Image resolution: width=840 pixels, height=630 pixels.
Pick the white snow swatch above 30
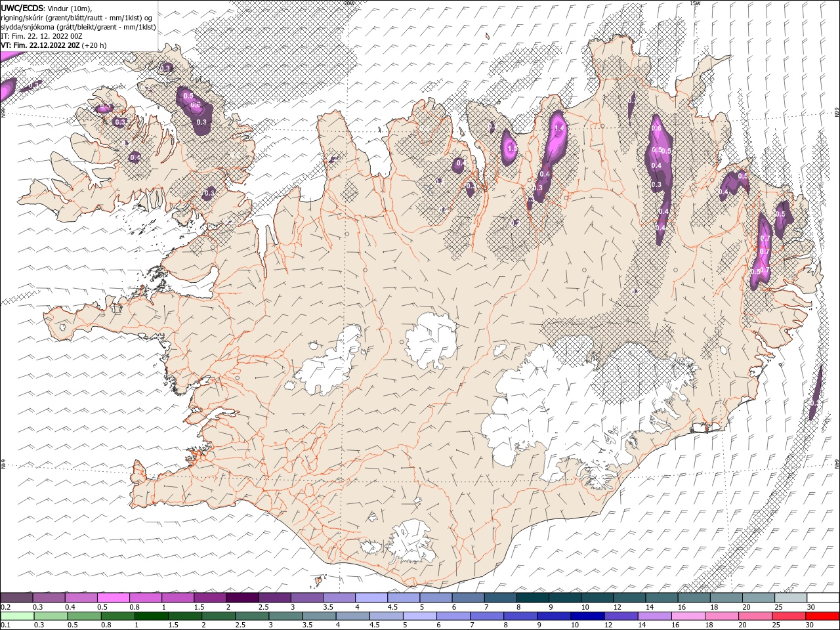(x=822, y=598)
